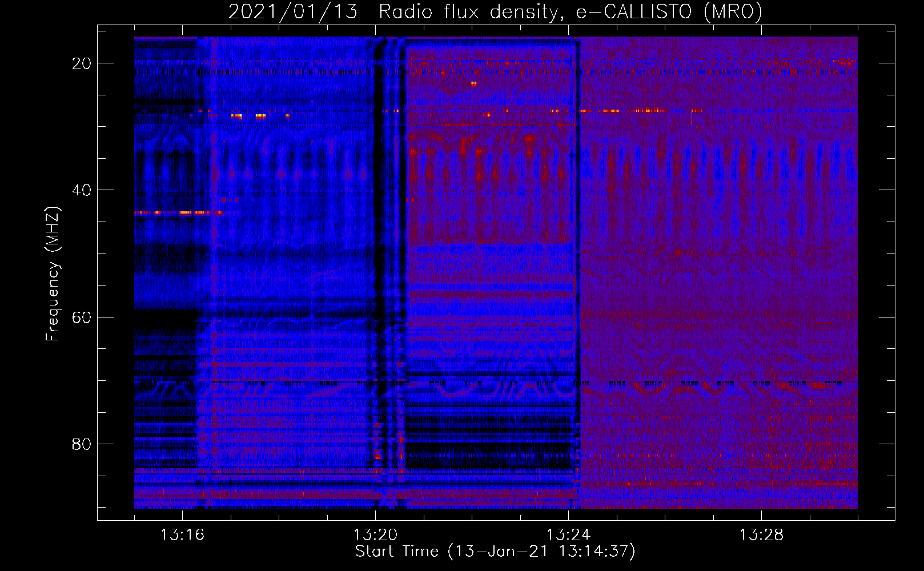Click the 'Frequency (MHZ)' axis label

[53, 274]
